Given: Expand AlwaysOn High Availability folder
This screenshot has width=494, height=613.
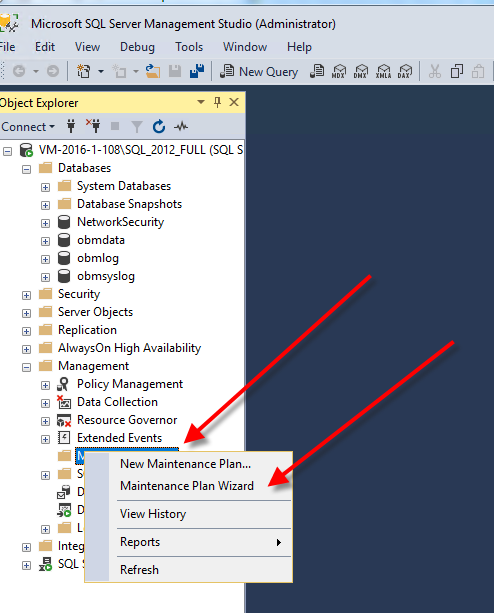Looking at the screenshot, I should [26, 349].
